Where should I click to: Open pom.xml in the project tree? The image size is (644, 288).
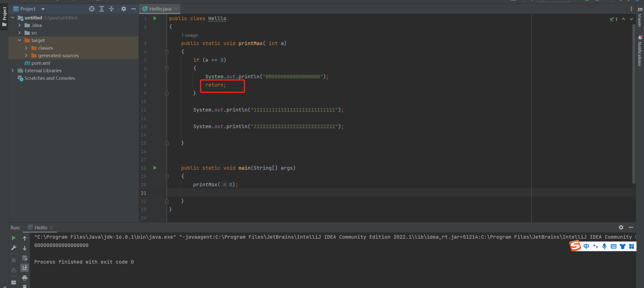coord(41,63)
